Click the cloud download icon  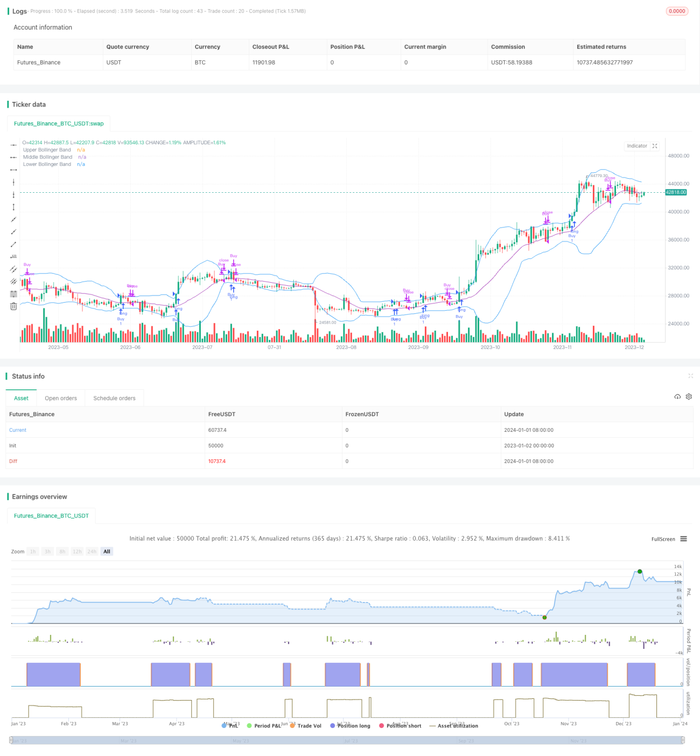[677, 396]
